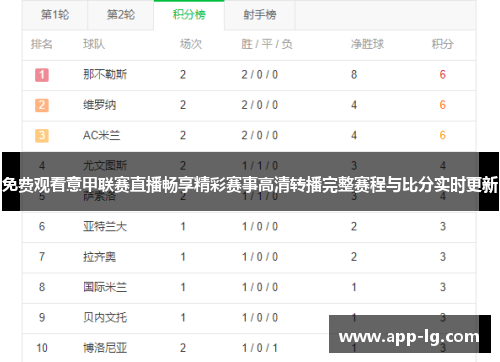500x362 pixels.
Task: Select the 积分榜 standings tab
Action: coord(189,15)
